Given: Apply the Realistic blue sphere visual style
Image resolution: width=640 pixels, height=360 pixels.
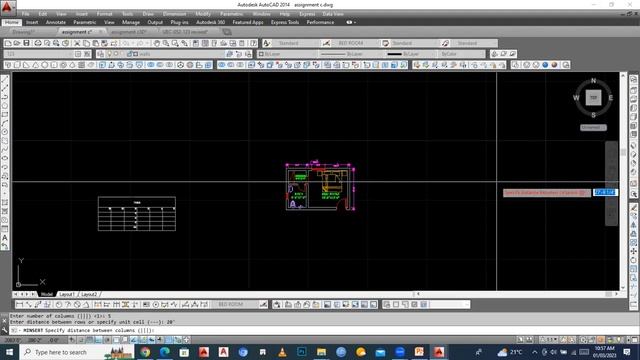Looking at the screenshot, I should tap(545, 65).
